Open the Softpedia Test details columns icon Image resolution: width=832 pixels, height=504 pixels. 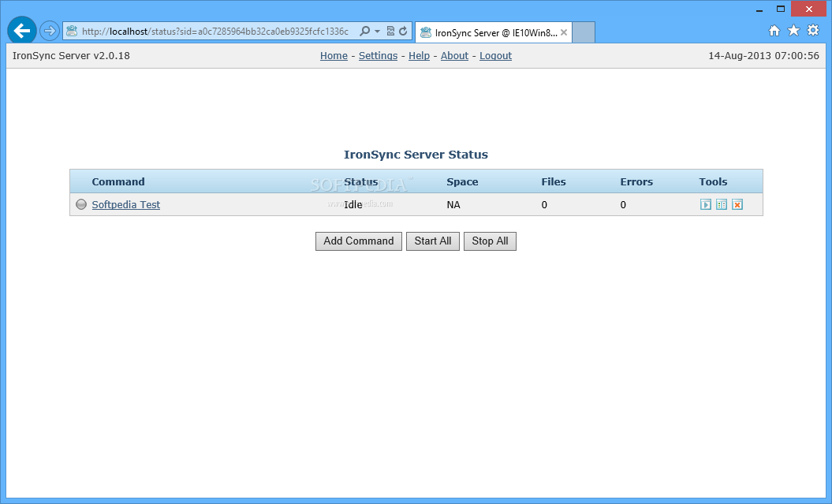721,205
